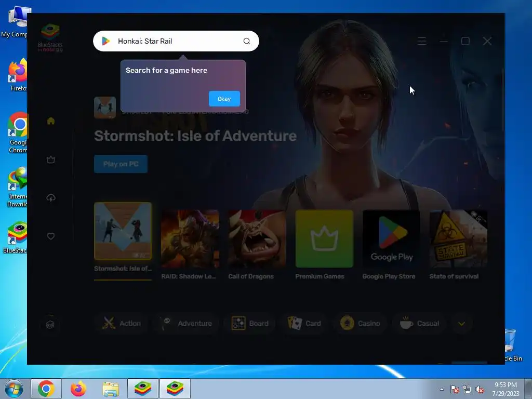Open the BlueStacks hamburger menu
Screen dimensions: 532x399
(x=422, y=41)
